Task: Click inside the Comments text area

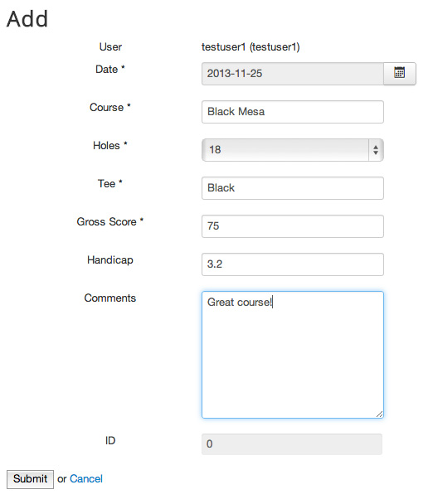Action: click(292, 355)
